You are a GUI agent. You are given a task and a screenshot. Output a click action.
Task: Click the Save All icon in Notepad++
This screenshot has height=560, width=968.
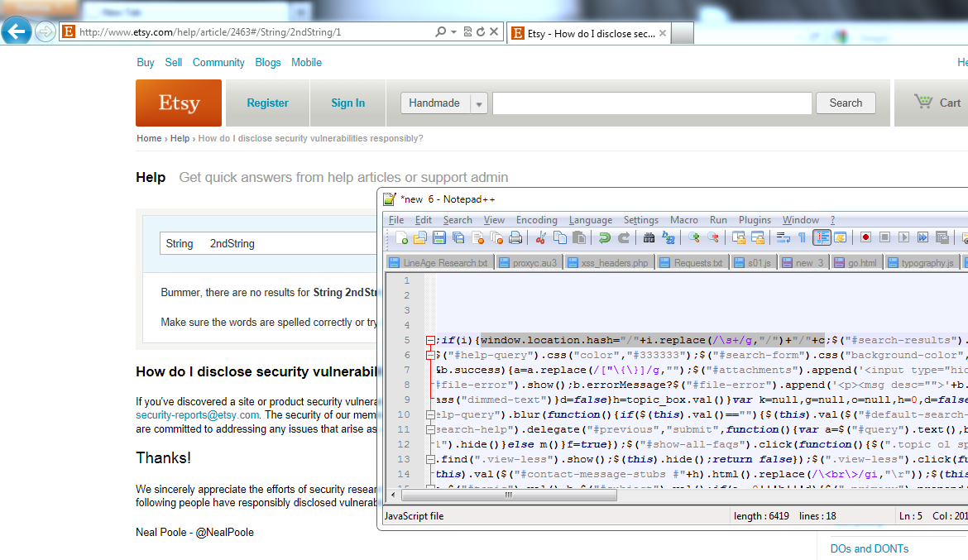click(458, 237)
